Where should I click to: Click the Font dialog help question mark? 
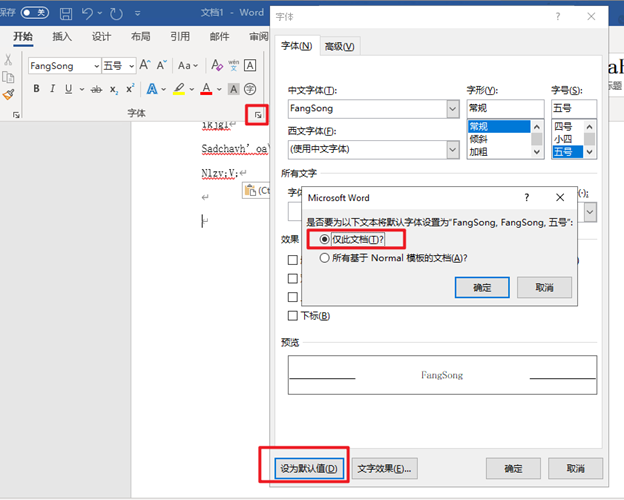coord(558,16)
